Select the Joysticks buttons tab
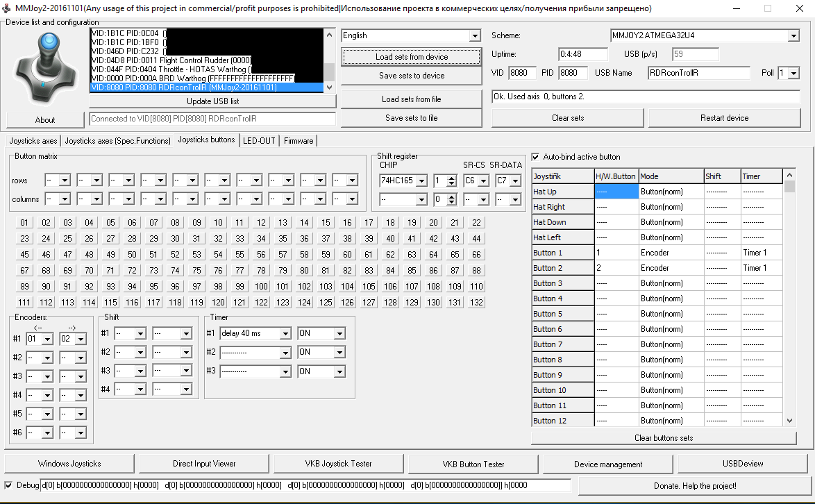This screenshot has height=504, width=815. pyautogui.click(x=206, y=140)
